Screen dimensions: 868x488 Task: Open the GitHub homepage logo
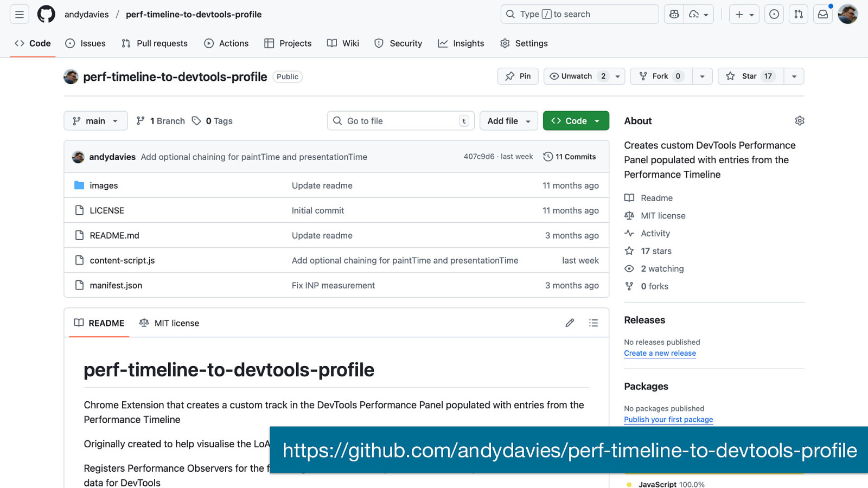[x=46, y=14]
